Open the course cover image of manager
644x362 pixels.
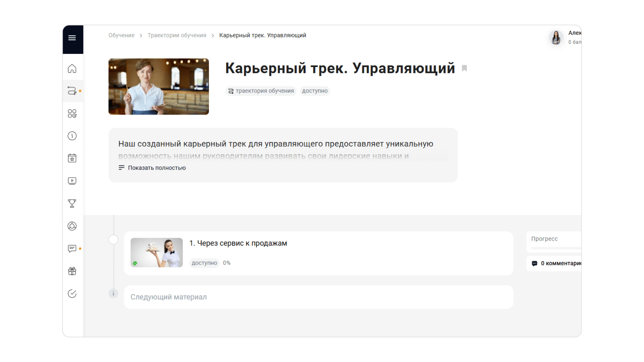point(159,86)
